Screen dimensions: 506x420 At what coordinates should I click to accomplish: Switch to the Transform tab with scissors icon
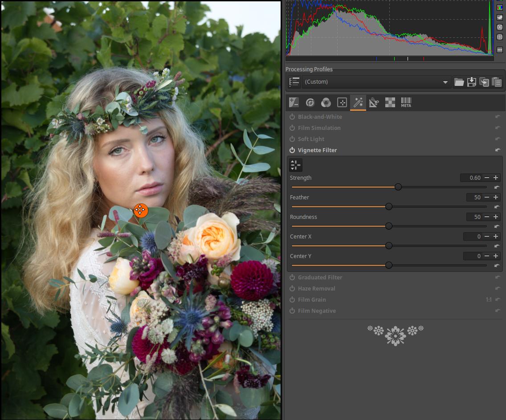pos(374,103)
